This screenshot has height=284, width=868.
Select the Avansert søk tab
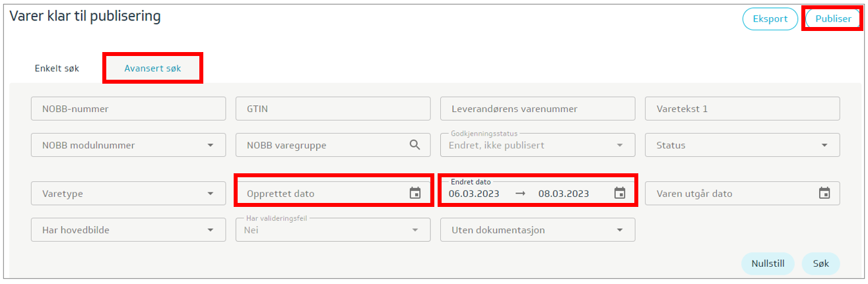pos(152,69)
